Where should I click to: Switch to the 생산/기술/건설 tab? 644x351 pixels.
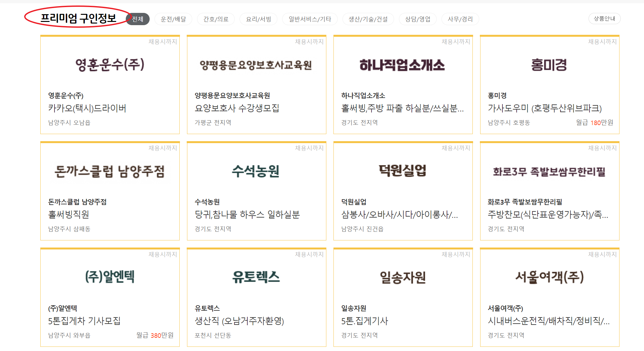point(368,19)
